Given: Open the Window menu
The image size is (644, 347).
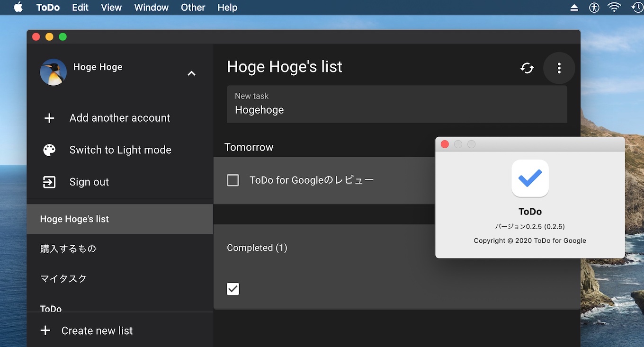Looking at the screenshot, I should pos(151,8).
